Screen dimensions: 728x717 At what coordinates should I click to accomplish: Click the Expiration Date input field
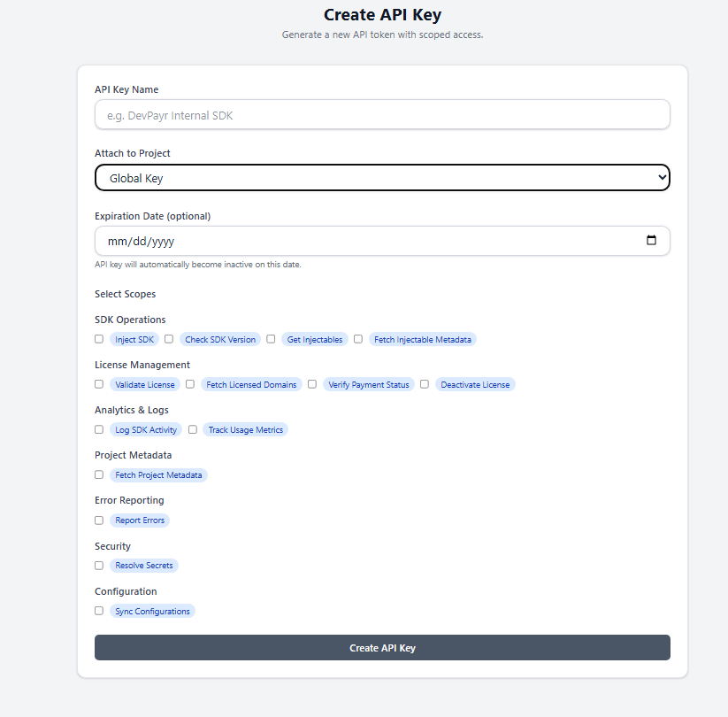(354, 241)
